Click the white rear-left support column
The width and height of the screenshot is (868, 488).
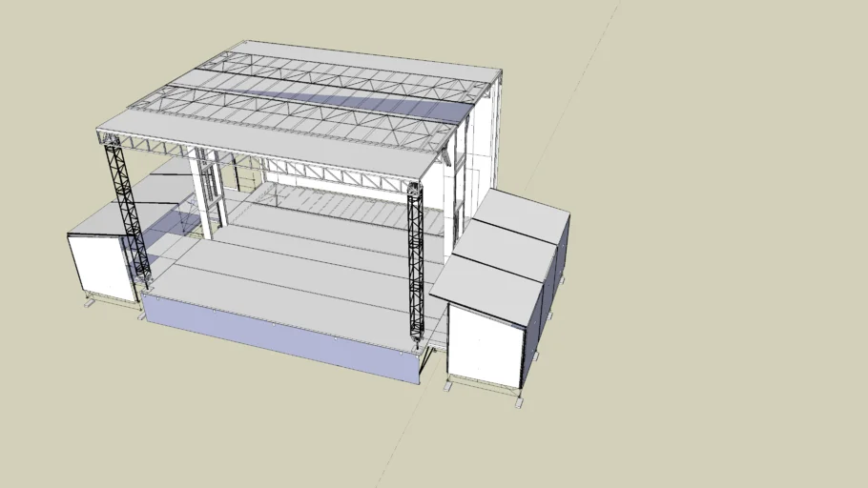coord(203,195)
